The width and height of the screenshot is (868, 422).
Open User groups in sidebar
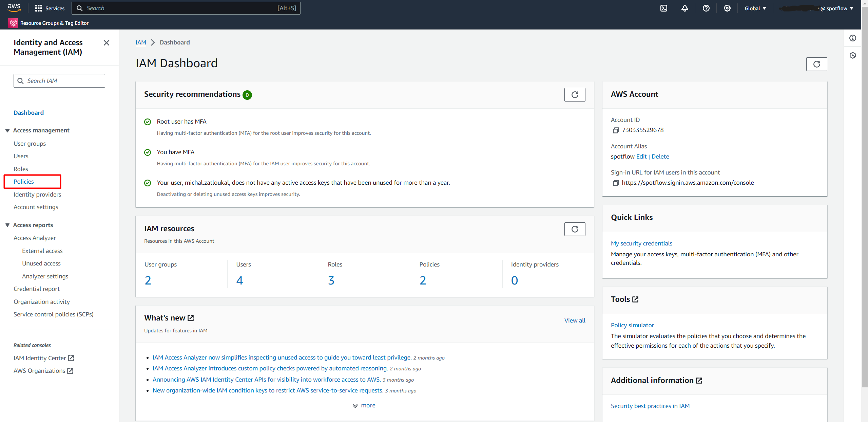click(30, 144)
